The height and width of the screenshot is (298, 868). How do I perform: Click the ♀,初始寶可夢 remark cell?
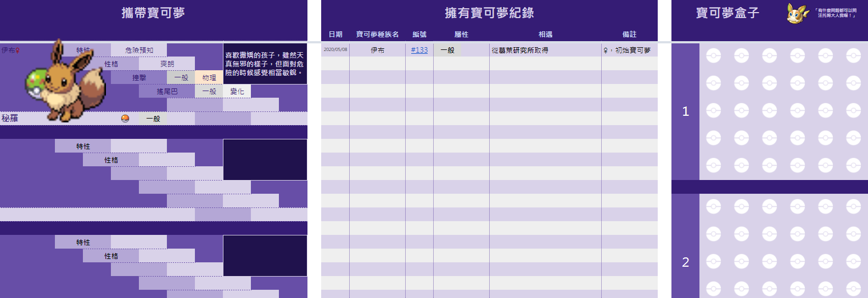pos(630,50)
